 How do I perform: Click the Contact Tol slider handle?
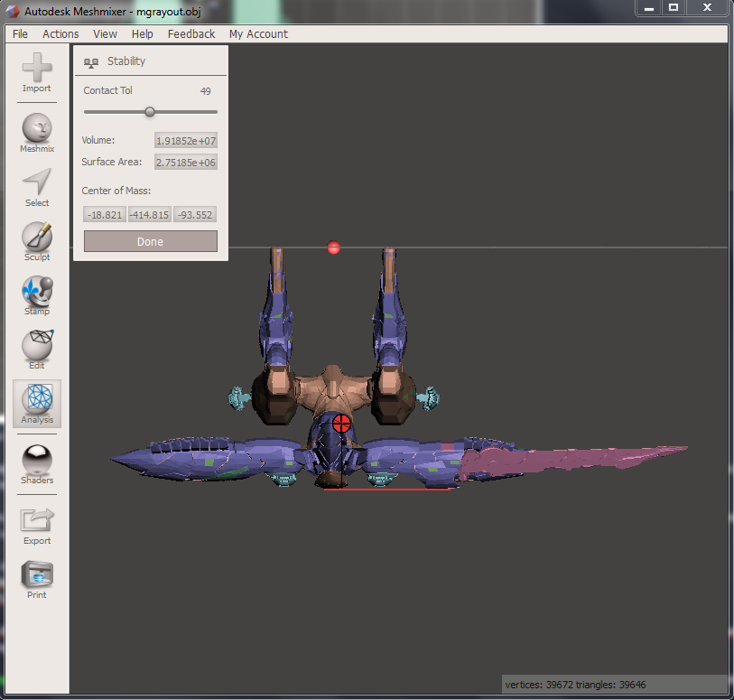[x=150, y=112]
